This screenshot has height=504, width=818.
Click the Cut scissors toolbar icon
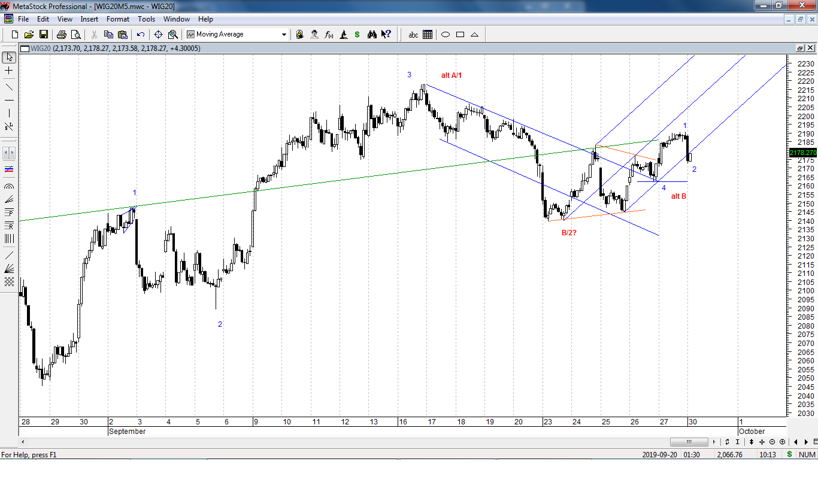click(95, 35)
